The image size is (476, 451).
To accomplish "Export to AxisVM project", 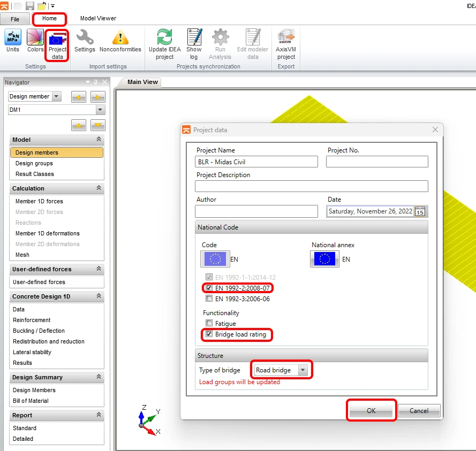I will 286,44.
